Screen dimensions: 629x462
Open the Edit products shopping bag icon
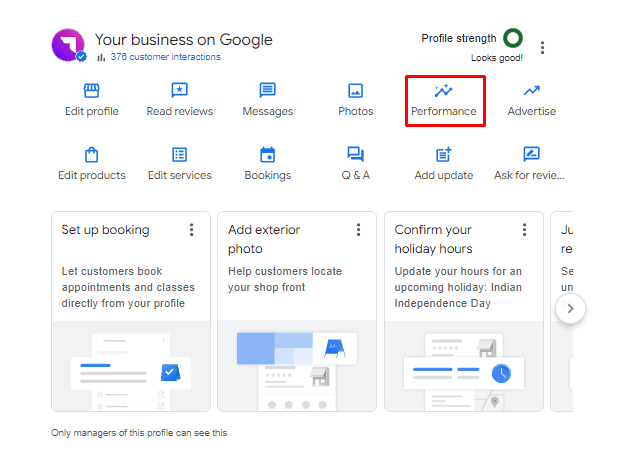click(91, 154)
